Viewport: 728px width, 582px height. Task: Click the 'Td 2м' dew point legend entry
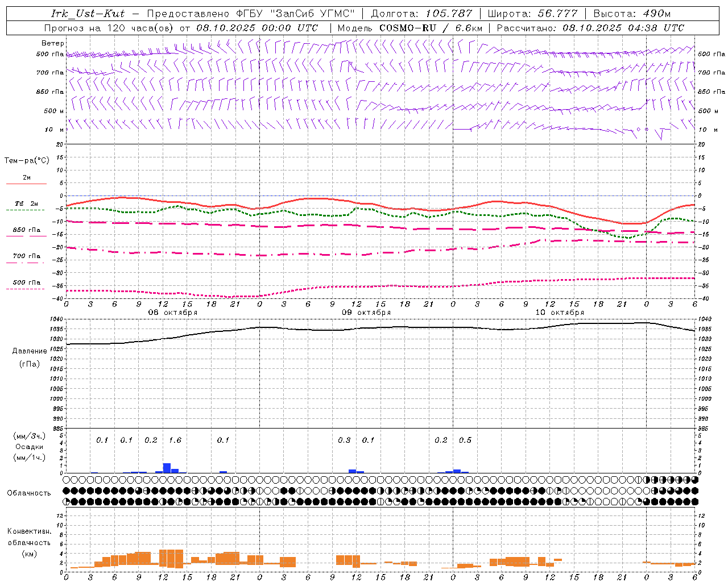[26, 203]
